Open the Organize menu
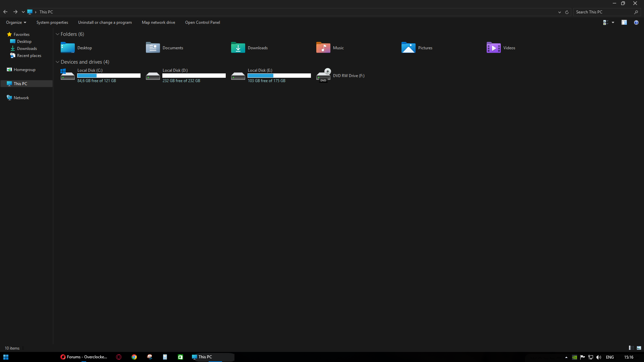 click(15, 22)
